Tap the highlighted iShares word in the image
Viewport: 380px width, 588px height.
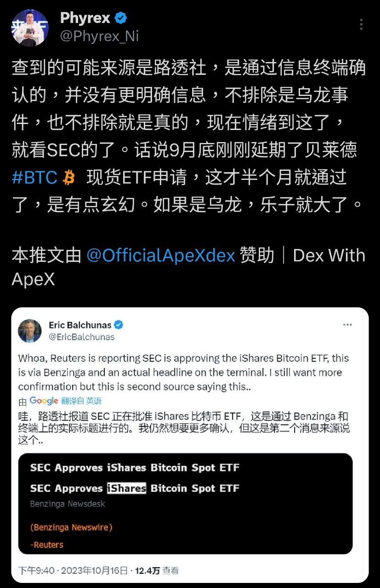(x=126, y=488)
